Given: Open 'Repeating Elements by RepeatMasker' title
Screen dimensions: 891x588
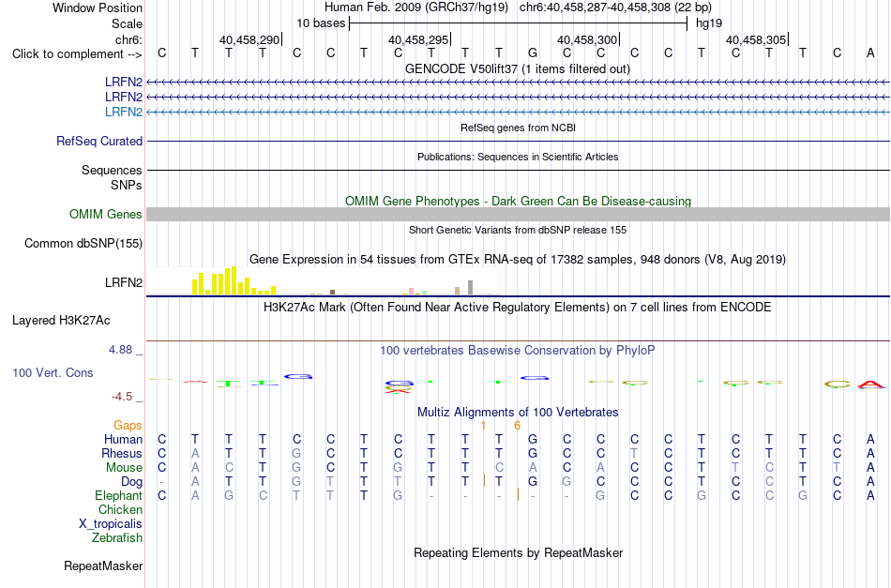Looking at the screenshot, I should (518, 552).
